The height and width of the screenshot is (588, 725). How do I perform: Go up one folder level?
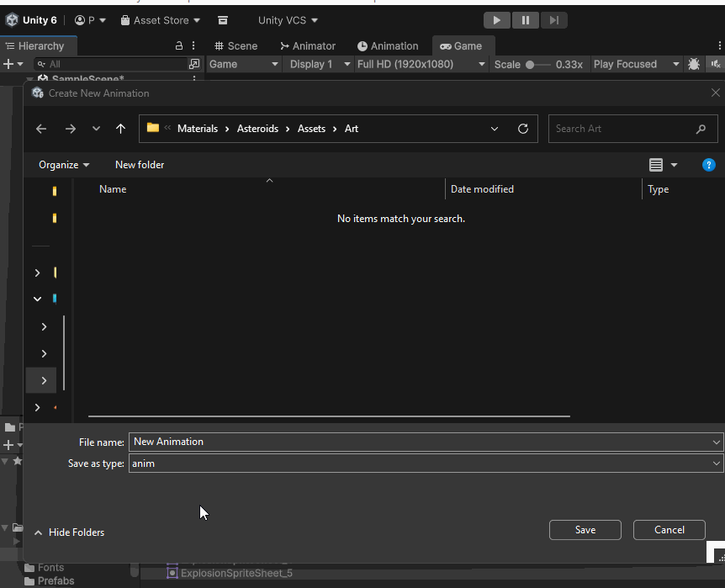(120, 129)
